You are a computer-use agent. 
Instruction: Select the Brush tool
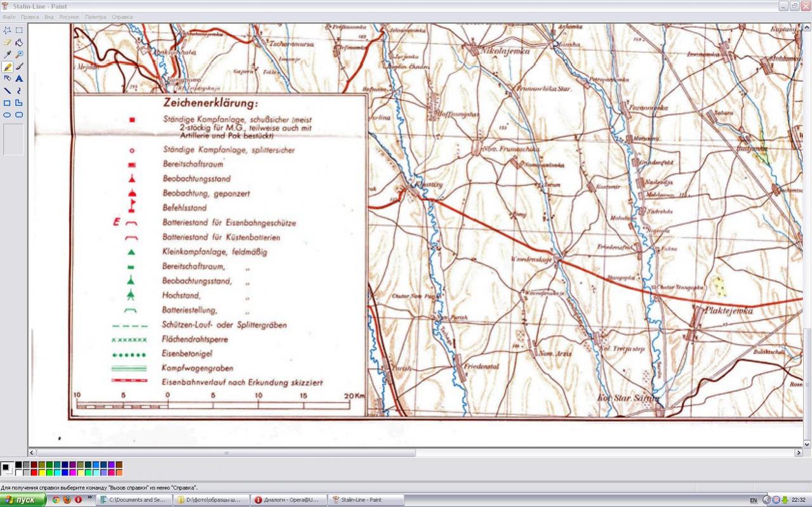19,67
